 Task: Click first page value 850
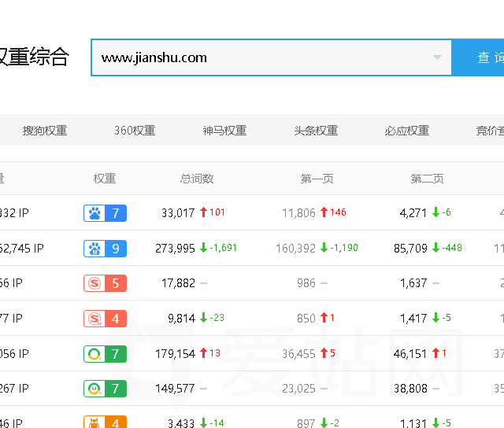306,319
